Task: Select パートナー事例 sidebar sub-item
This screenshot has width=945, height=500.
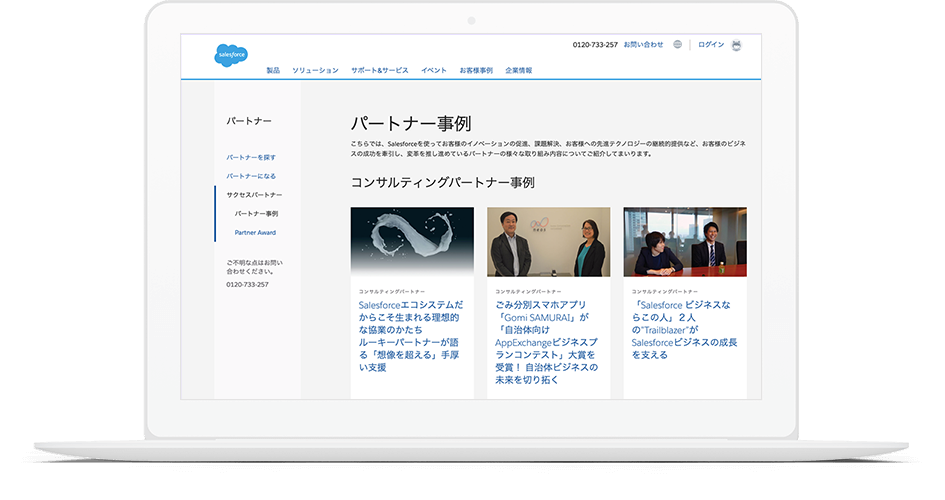Action: [256, 214]
